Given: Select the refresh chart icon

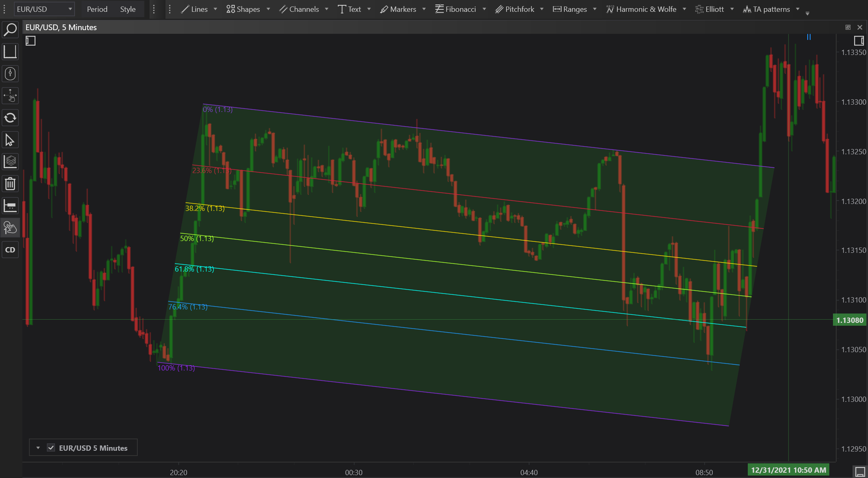Looking at the screenshot, I should (10, 118).
